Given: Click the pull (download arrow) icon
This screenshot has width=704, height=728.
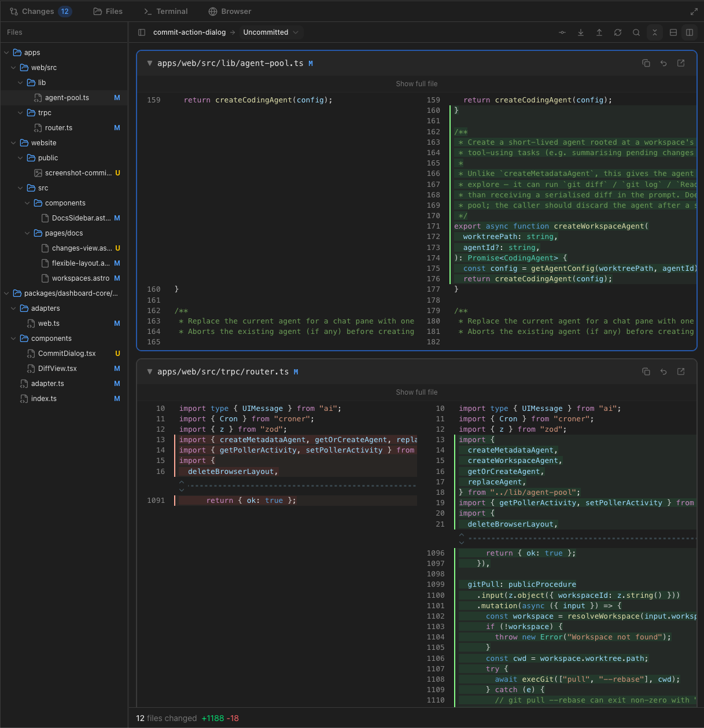Looking at the screenshot, I should pyautogui.click(x=581, y=32).
